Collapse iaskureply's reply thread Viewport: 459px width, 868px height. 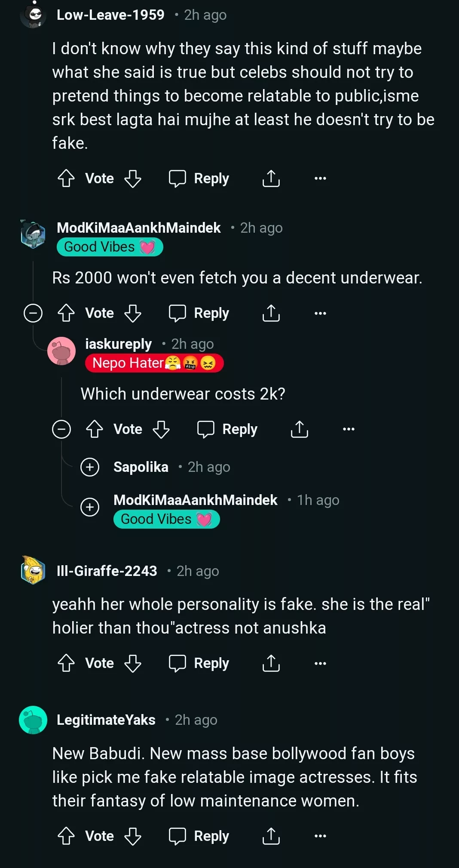click(x=61, y=429)
